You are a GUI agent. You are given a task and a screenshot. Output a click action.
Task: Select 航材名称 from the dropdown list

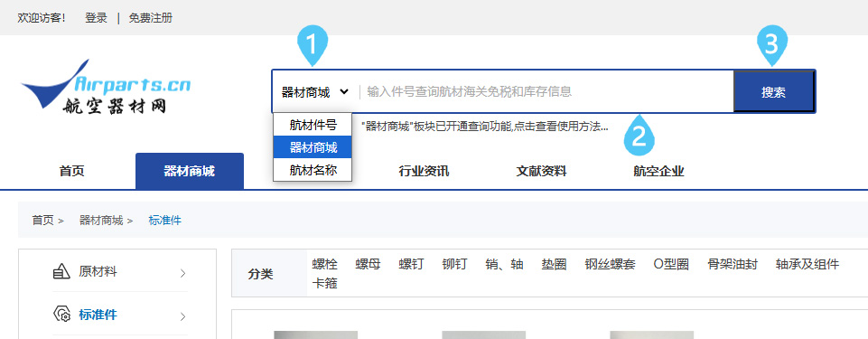pos(313,170)
